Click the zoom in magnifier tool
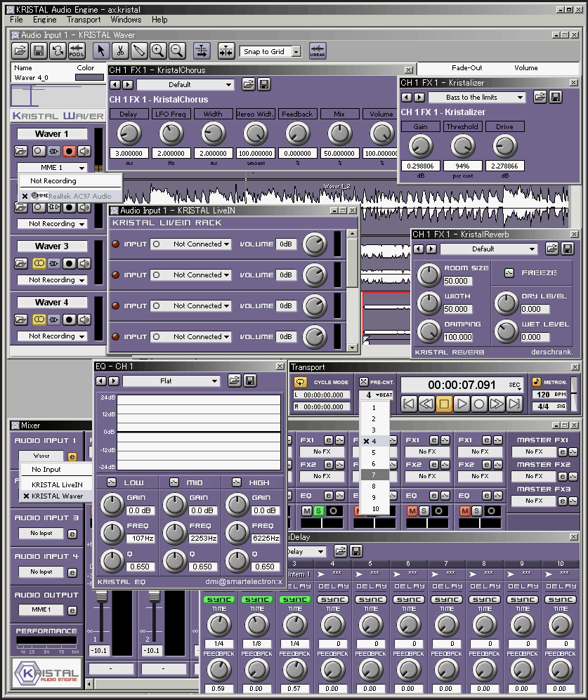 tap(158, 51)
